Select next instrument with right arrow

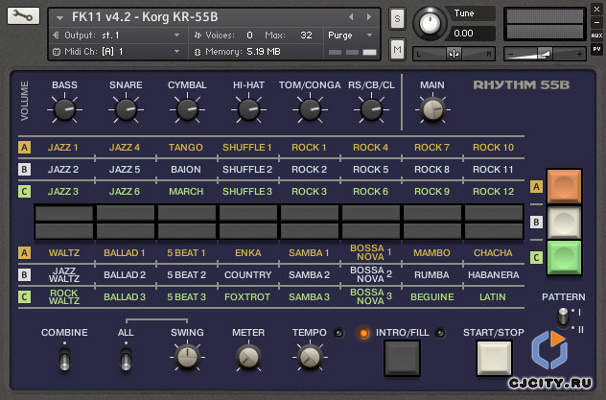369,17
